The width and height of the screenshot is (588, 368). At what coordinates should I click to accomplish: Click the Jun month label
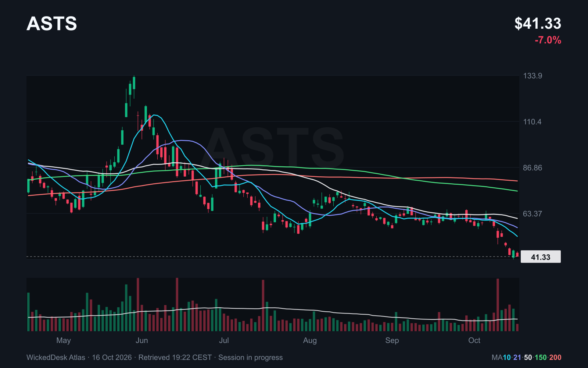[142, 340]
